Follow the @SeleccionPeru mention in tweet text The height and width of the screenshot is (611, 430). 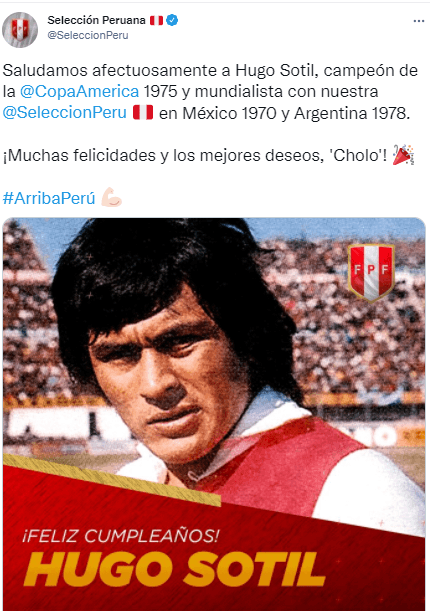[65, 113]
